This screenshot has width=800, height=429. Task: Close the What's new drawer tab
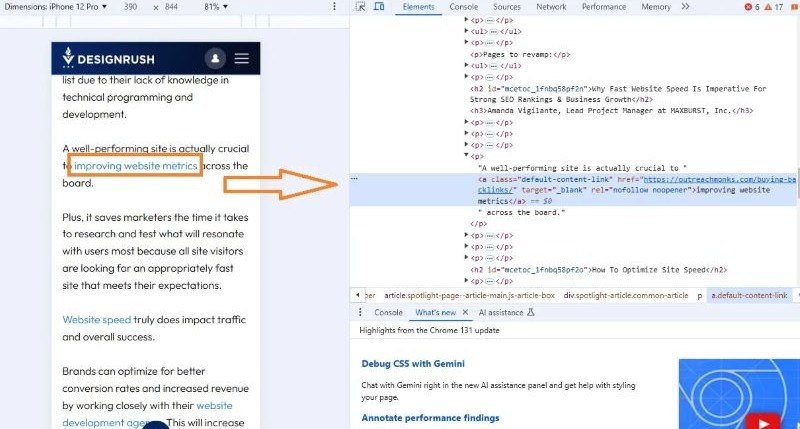coord(465,313)
